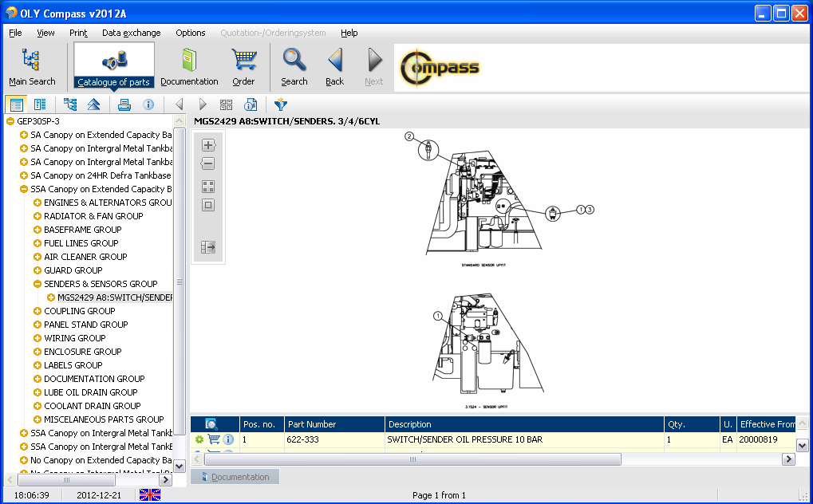Select BASEFRAME GROUP in tree
This screenshot has height=504, width=813.
82,230
